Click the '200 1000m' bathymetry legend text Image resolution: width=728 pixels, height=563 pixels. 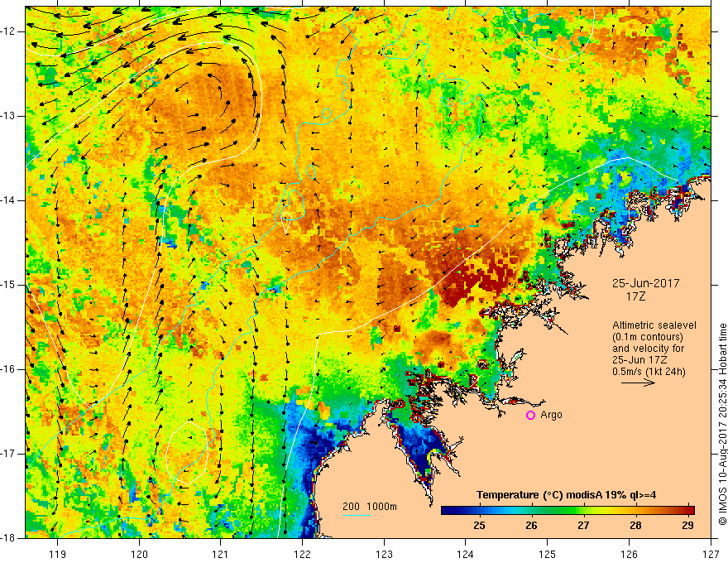pos(370,507)
